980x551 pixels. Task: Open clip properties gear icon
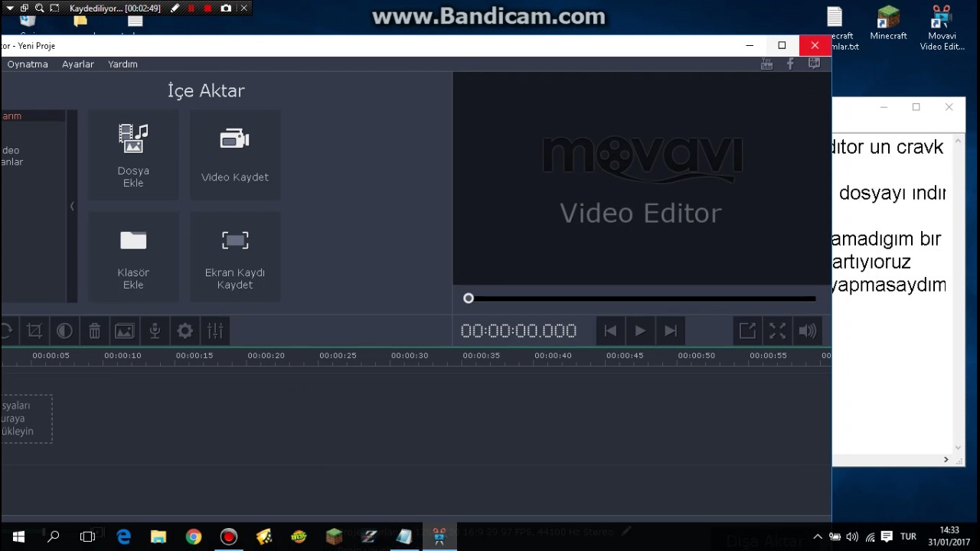[x=185, y=331]
